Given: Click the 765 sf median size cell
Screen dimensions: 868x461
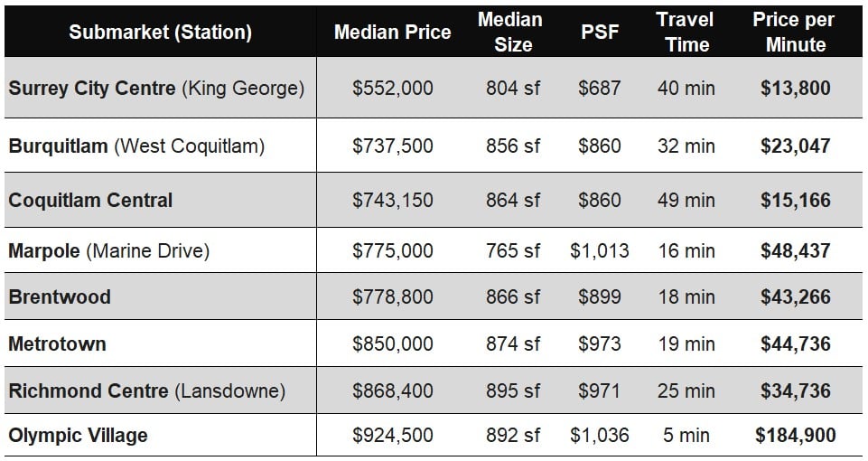Looking at the screenshot, I should pos(512,250).
